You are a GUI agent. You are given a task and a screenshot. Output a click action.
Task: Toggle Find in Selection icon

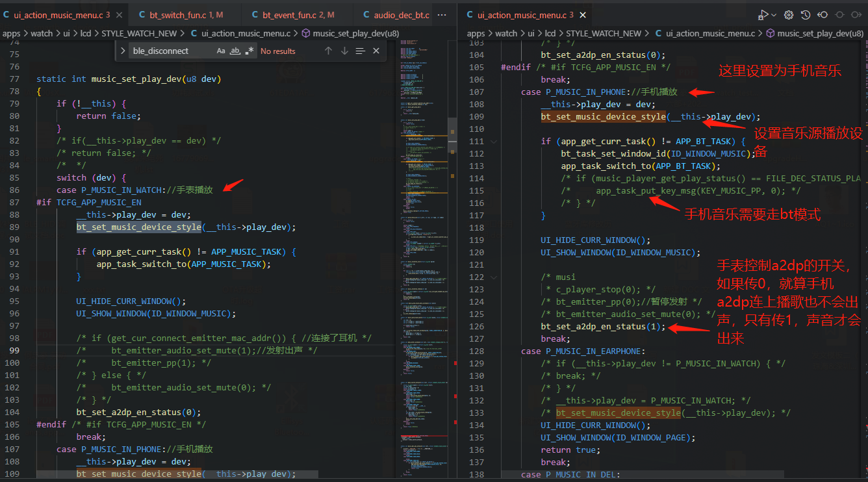[x=361, y=51]
